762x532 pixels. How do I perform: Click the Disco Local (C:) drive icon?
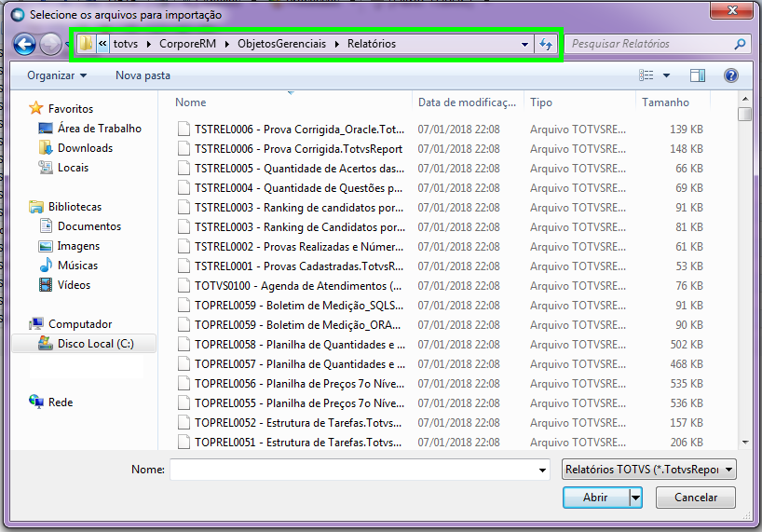click(46, 343)
